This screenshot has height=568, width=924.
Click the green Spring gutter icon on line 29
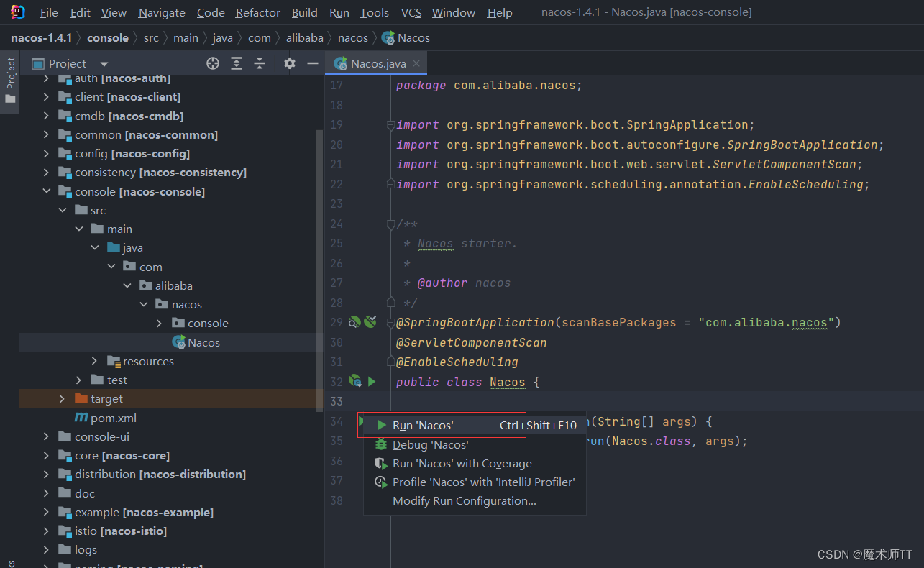pos(370,322)
